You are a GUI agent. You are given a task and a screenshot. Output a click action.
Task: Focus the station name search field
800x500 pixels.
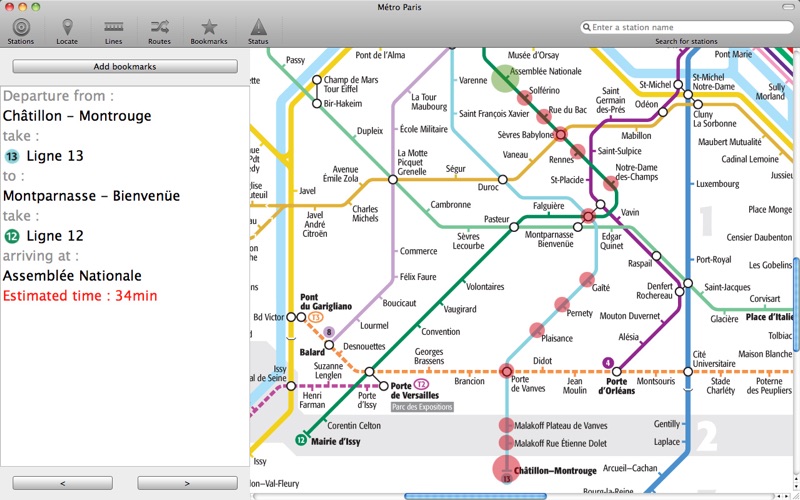687,27
